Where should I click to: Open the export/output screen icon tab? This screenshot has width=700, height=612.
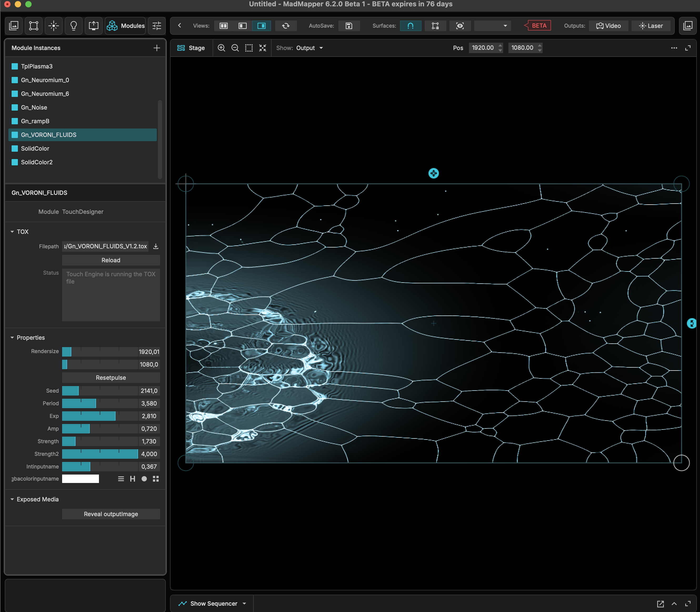(x=93, y=26)
